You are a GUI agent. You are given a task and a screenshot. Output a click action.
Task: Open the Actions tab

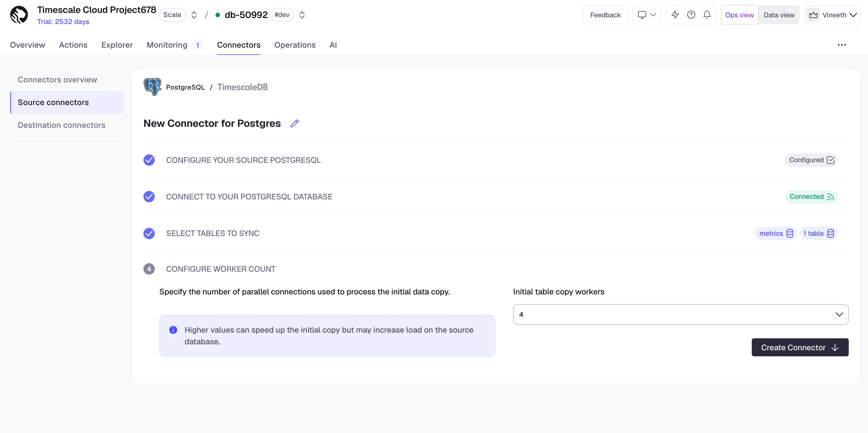pyautogui.click(x=73, y=45)
